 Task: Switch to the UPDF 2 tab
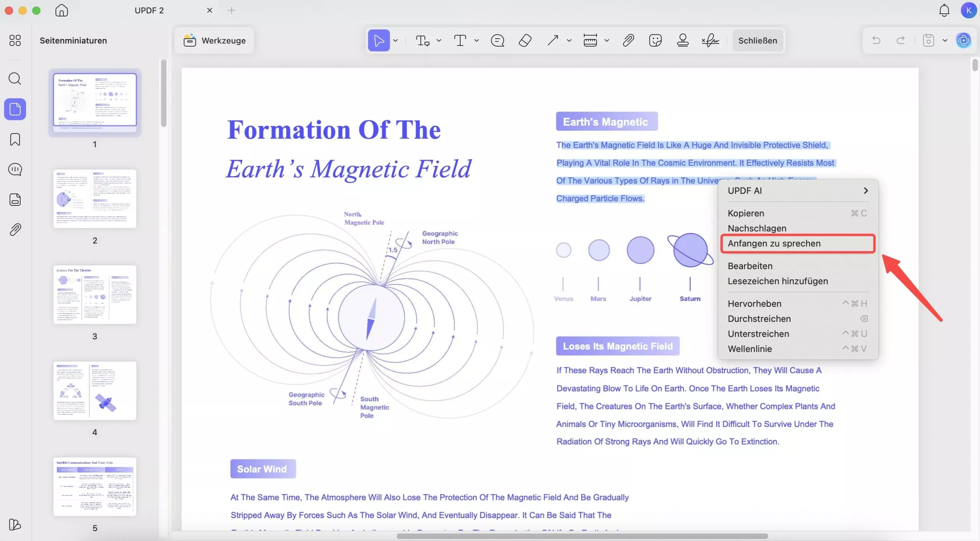tap(149, 10)
